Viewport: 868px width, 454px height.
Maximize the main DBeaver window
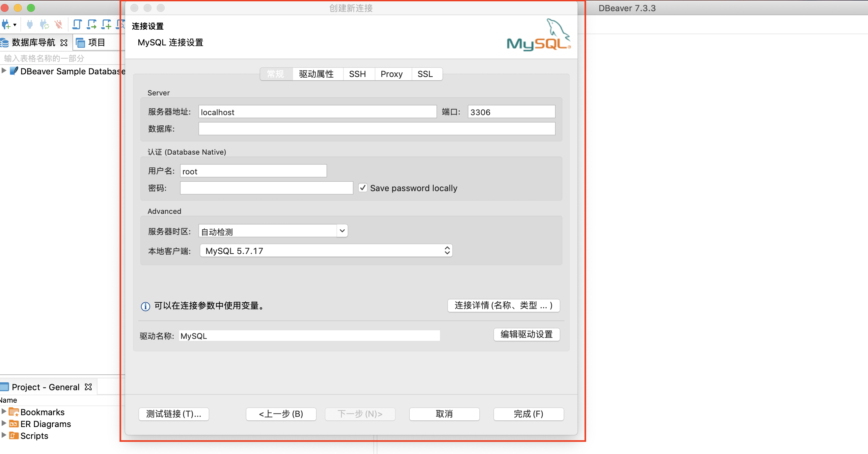pyautogui.click(x=31, y=8)
